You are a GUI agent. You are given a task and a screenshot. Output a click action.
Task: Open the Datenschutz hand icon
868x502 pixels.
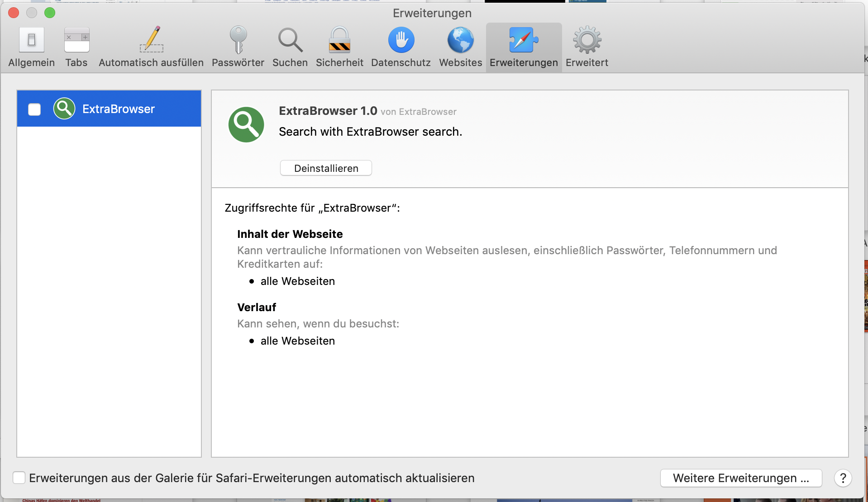point(401,40)
